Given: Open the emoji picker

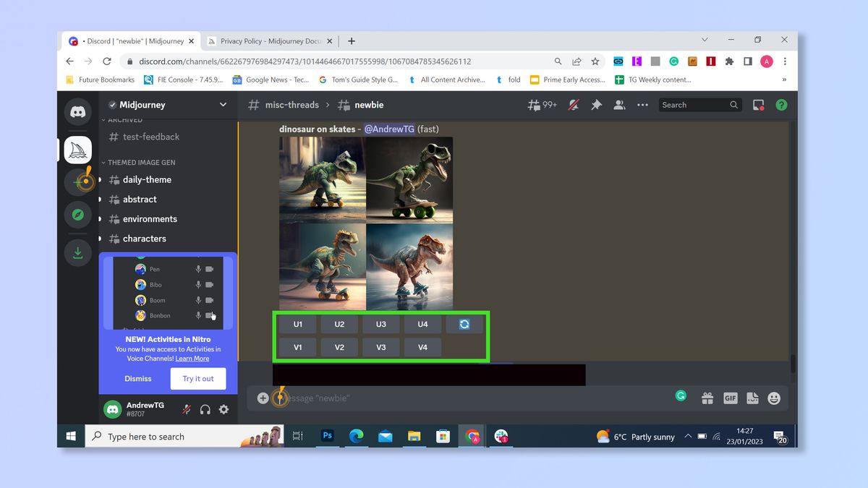Looking at the screenshot, I should click(x=774, y=398).
